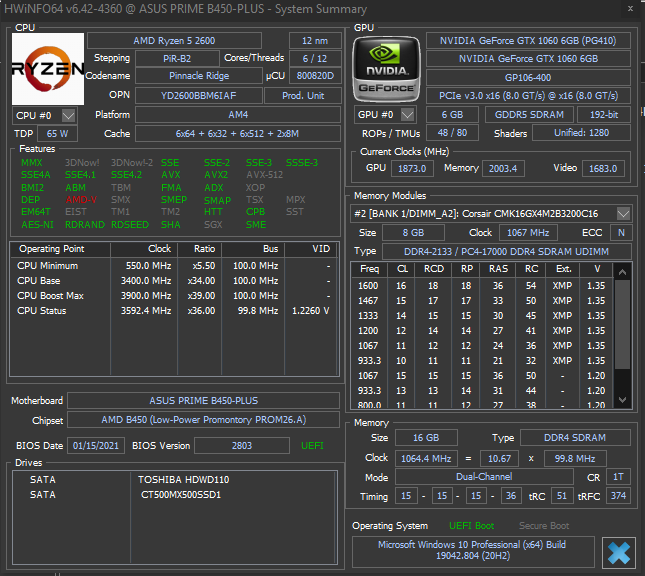
Task: Click the GP106-400 GPU chip field
Action: coord(528,77)
